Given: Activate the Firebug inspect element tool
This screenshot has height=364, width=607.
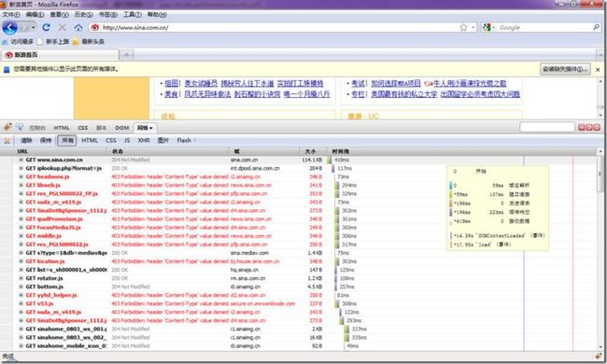Looking at the screenshot, I should tap(20, 127).
